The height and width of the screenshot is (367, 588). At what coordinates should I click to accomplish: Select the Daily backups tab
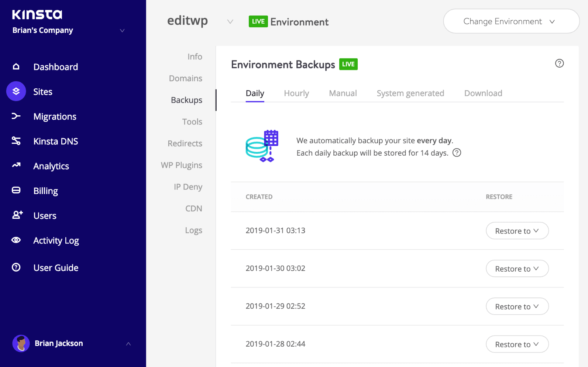point(255,93)
